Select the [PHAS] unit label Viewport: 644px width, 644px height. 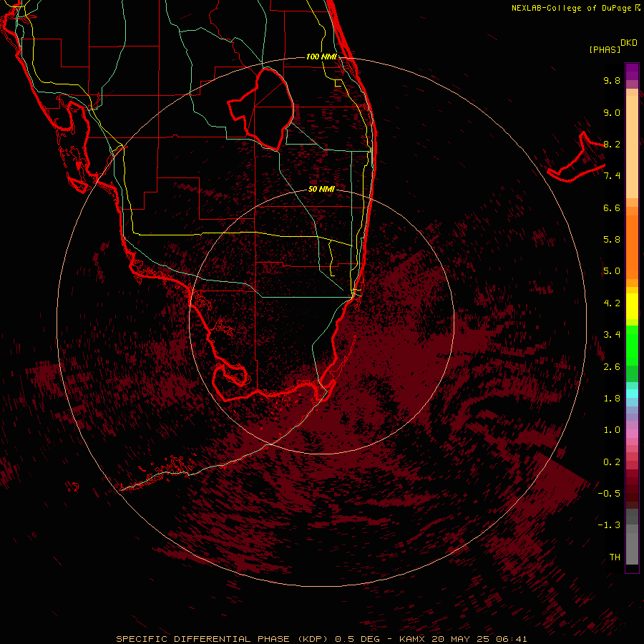coord(605,49)
